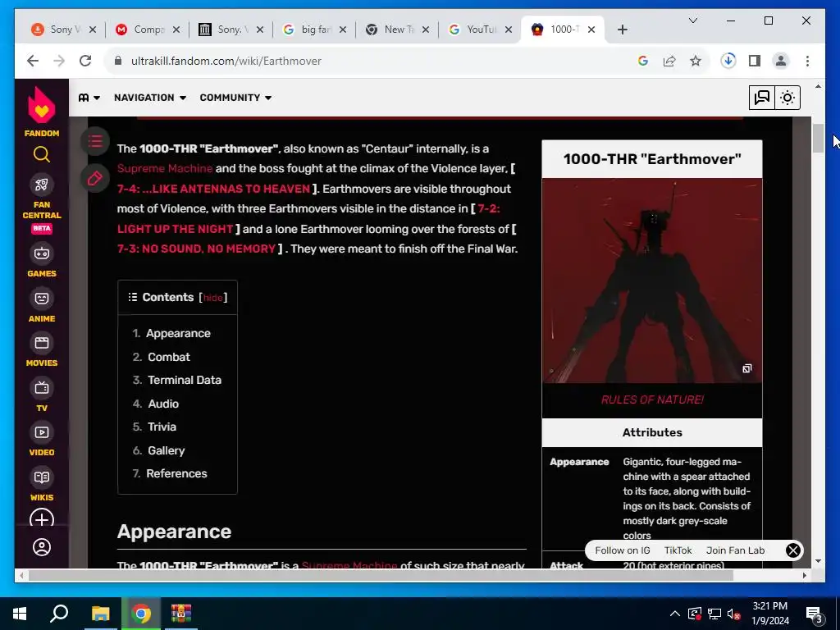This screenshot has width=840, height=630.
Task: Open search in Fandom sidebar
Action: click(42, 155)
